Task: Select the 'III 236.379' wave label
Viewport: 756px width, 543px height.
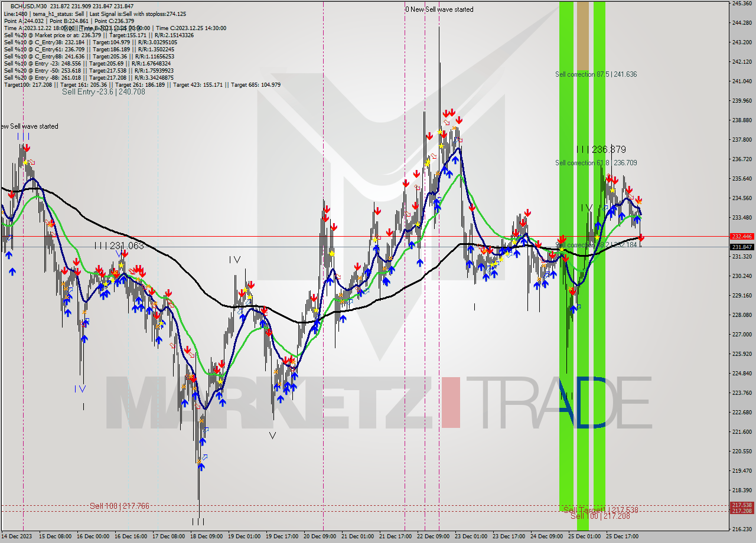Action: click(x=601, y=150)
